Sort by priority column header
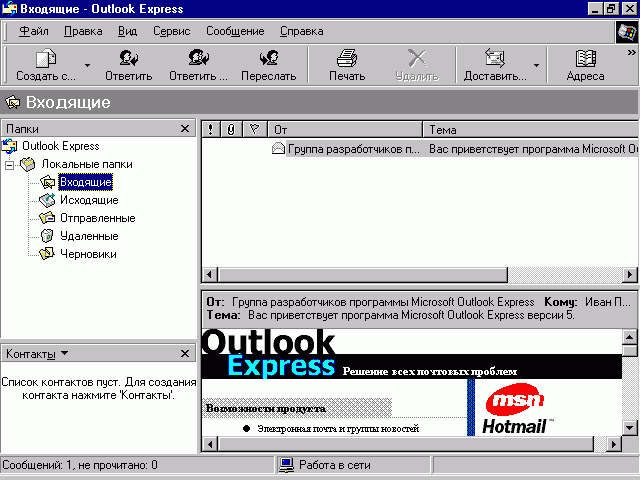 pos(211,129)
